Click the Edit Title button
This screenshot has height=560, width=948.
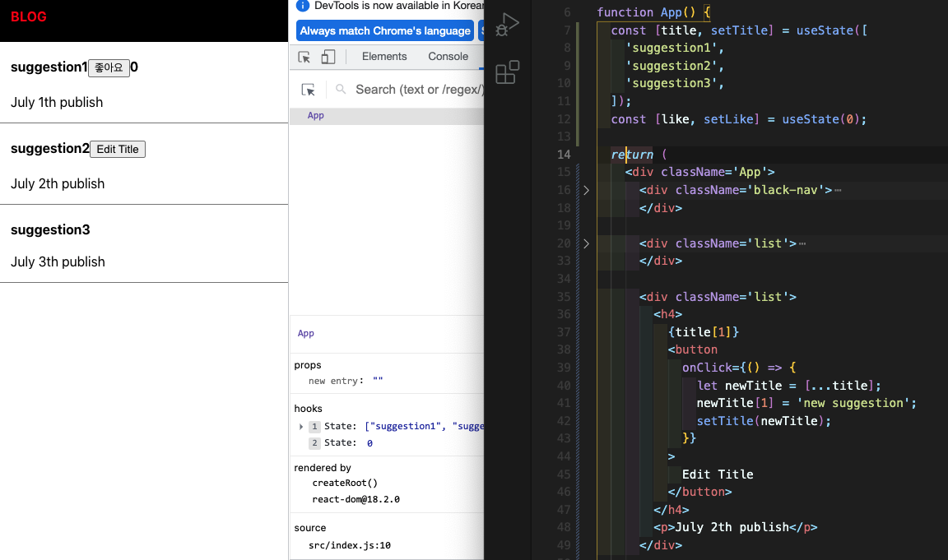(x=118, y=149)
